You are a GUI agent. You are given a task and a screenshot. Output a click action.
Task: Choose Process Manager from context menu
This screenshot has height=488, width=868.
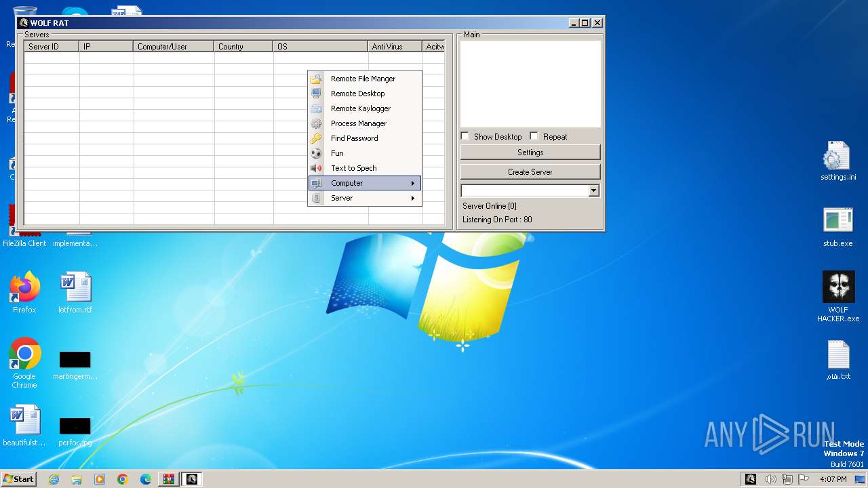tap(365, 123)
